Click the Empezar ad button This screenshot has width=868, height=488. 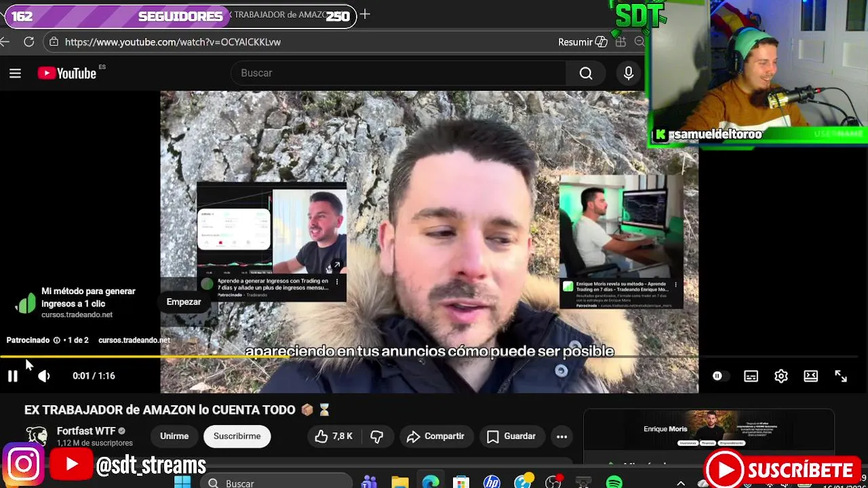pos(184,302)
